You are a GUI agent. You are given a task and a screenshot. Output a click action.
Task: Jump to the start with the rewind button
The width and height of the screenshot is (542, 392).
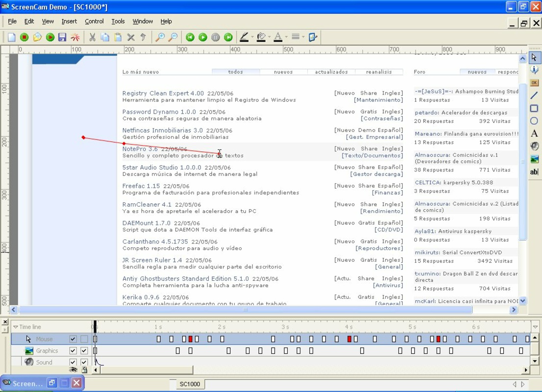pos(190,37)
